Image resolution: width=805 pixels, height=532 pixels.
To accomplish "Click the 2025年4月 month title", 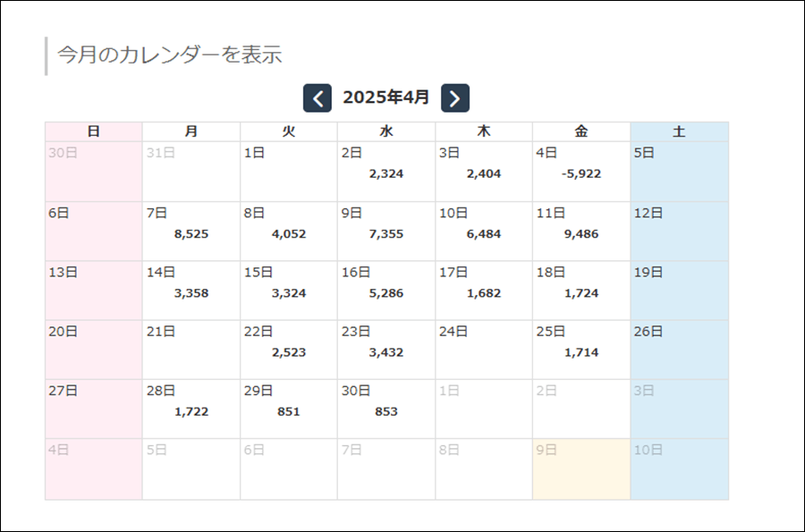I will [x=386, y=97].
